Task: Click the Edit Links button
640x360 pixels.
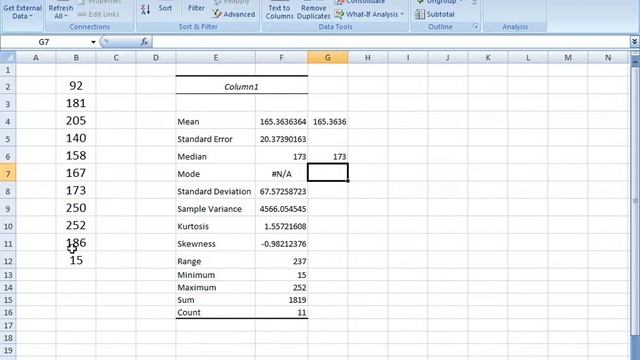Action: (98, 14)
